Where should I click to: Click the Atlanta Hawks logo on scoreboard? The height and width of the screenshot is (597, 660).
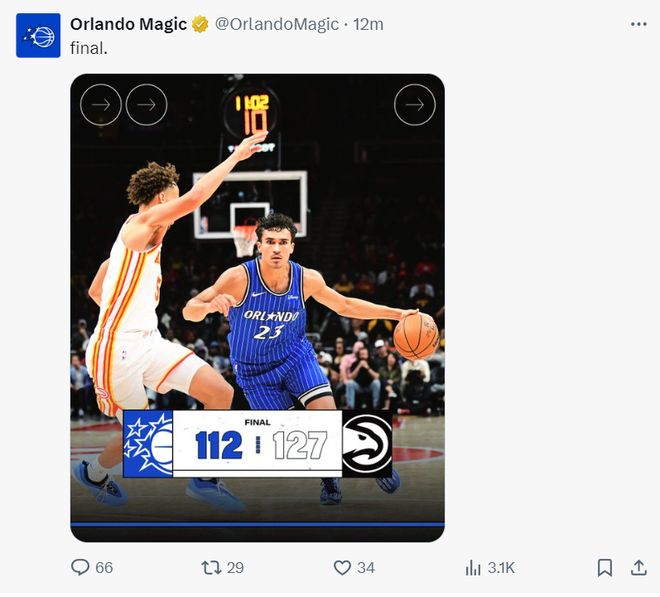click(367, 443)
